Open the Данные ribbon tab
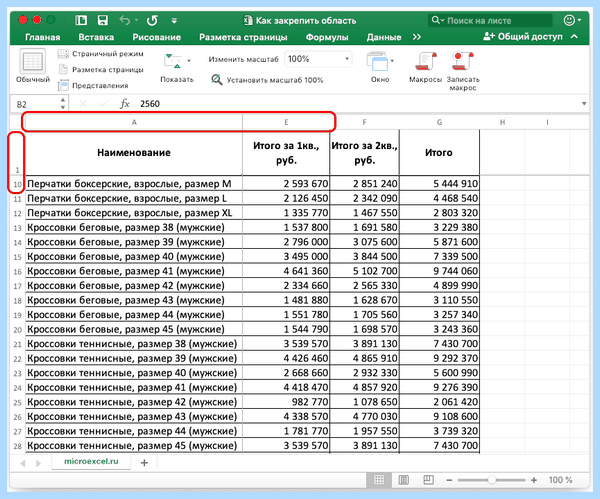 (x=384, y=37)
